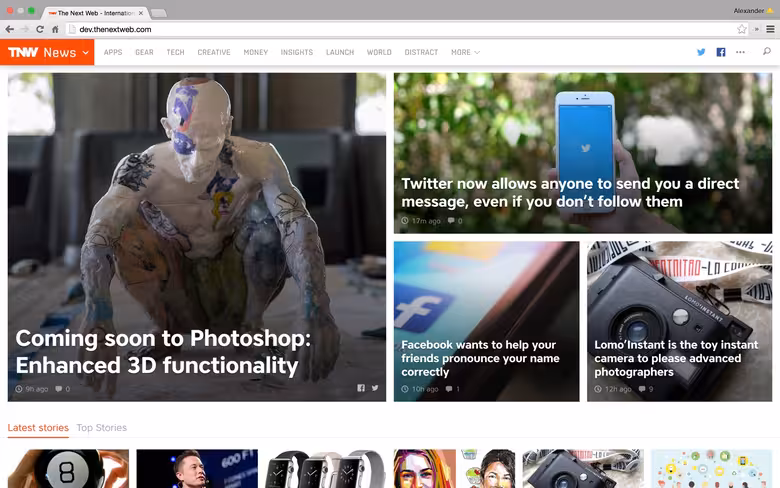
Task: Close the The Next Web browser tab
Action: pos(141,13)
